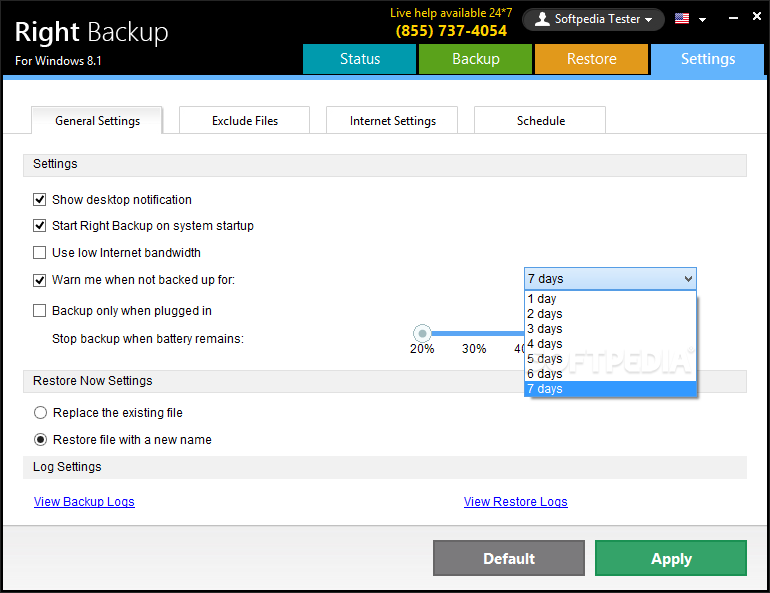Choose highlighted 7 days list option
Screen dimensions: 770x593
[x=610, y=389]
